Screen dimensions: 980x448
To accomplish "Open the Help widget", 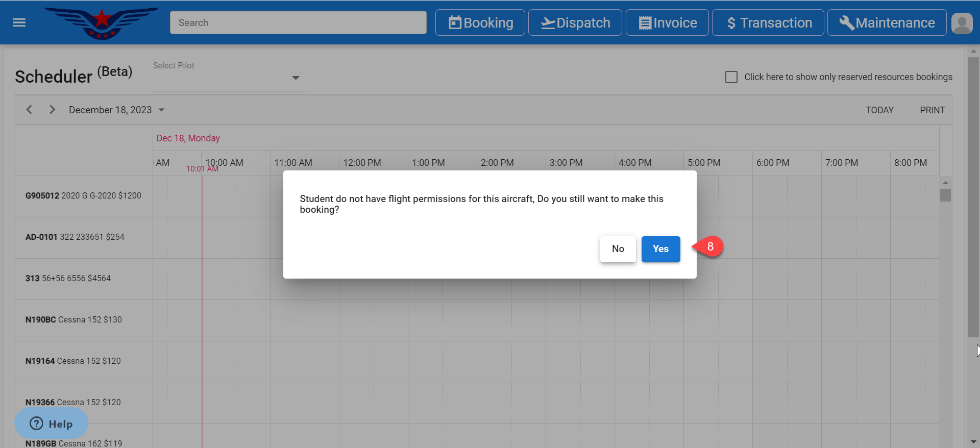I will point(51,424).
